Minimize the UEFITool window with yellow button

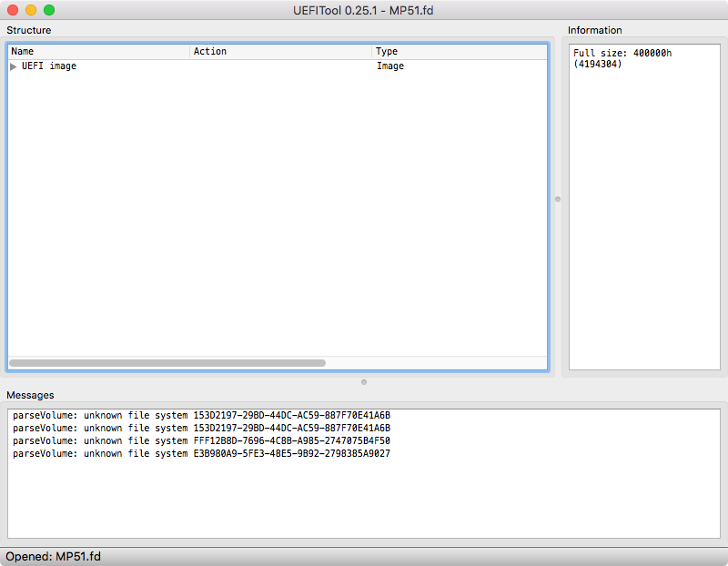(31, 10)
